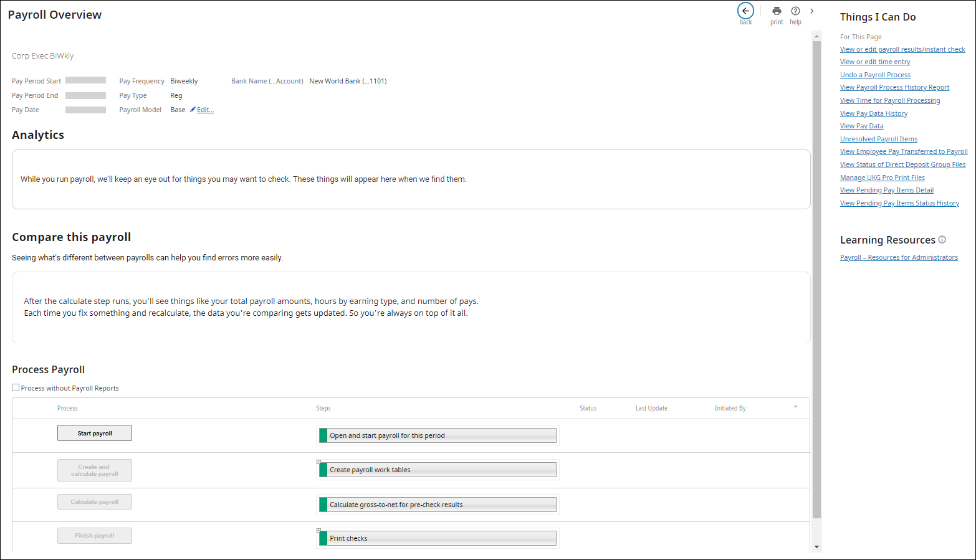Screen dimensions: 976x560
Task: Open View Pay Data History link
Action: pos(874,113)
